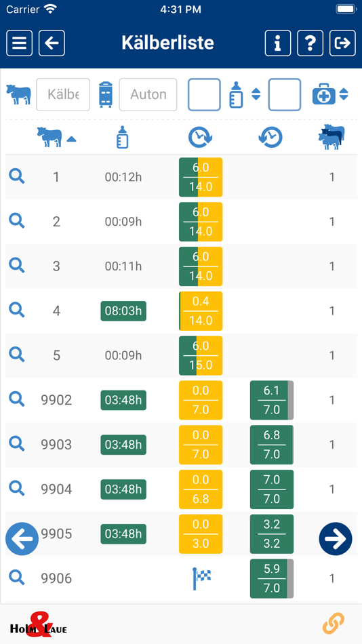
Task: Open details magnifier for calf 4
Action: tap(17, 310)
